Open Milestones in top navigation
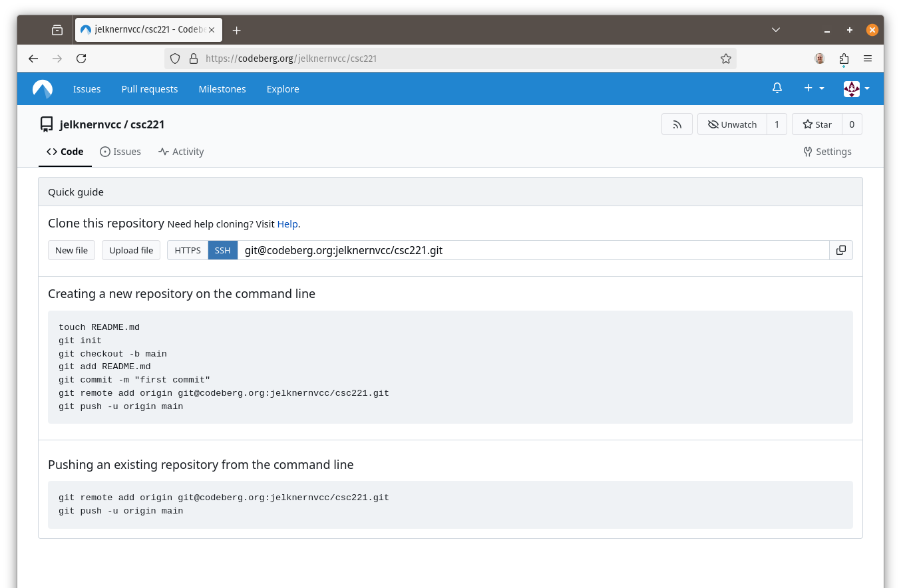Viewport: 901px width, 588px height. click(222, 89)
